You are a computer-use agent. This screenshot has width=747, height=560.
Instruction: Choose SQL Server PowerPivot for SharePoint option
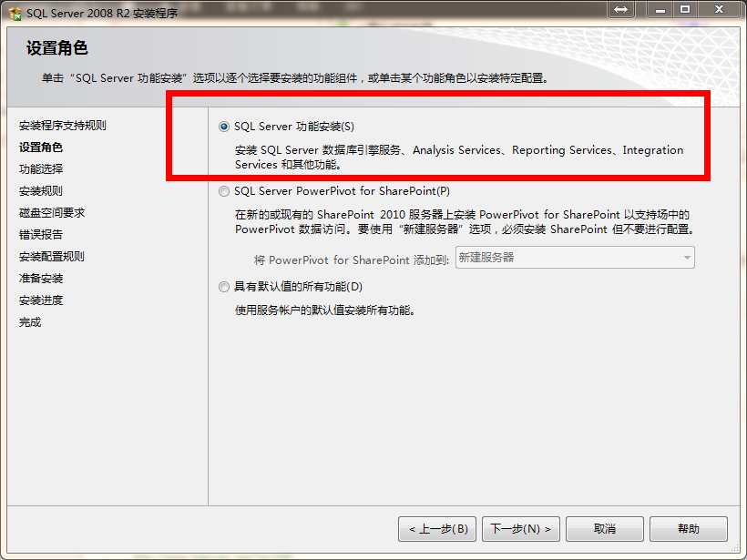tap(223, 191)
